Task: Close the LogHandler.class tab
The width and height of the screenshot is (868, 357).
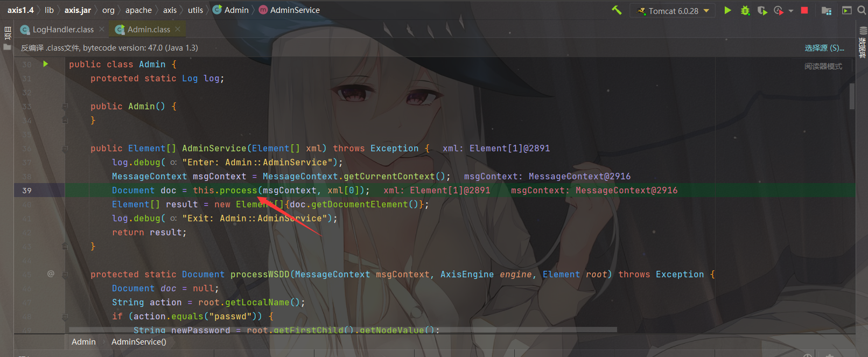Action: (102, 29)
